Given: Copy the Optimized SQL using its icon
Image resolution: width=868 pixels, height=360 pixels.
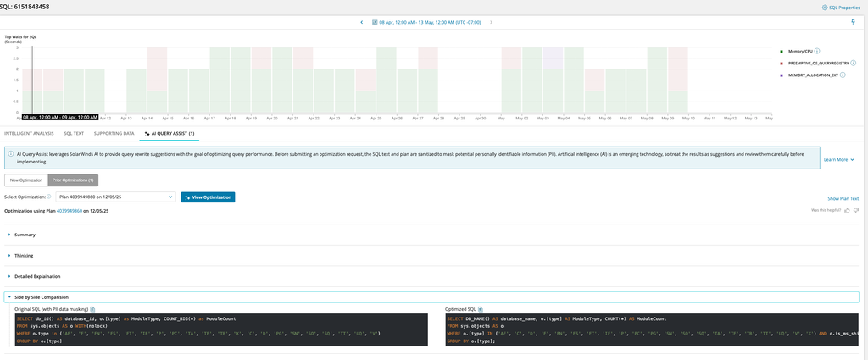Looking at the screenshot, I should [x=480, y=309].
